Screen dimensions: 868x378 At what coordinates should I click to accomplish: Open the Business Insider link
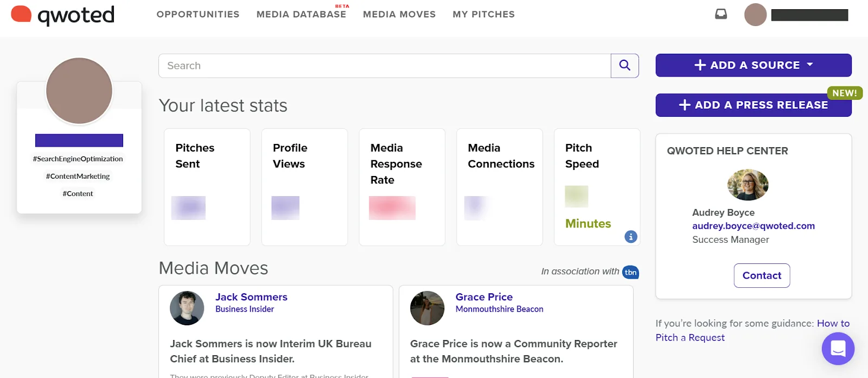(x=245, y=309)
